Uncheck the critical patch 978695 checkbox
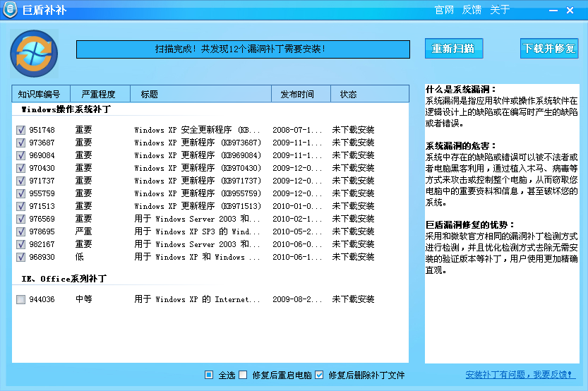The image size is (588, 391). pos(20,231)
